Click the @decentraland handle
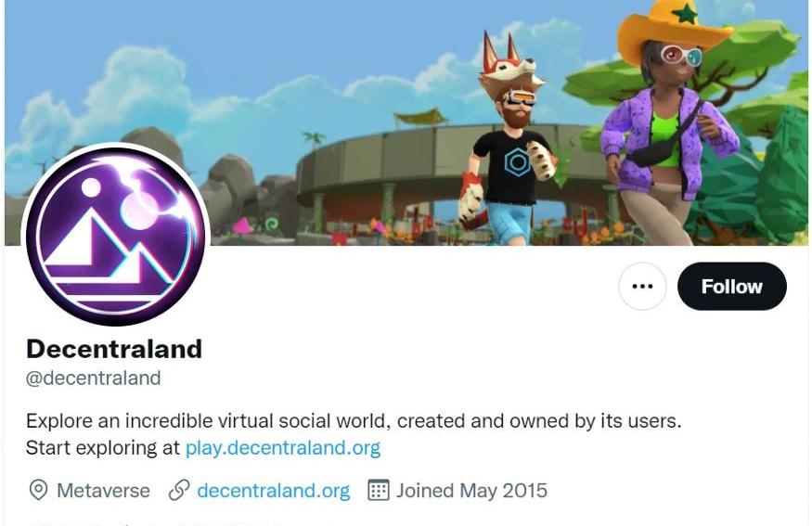Image resolution: width=812 pixels, height=526 pixels. pyautogui.click(x=93, y=378)
